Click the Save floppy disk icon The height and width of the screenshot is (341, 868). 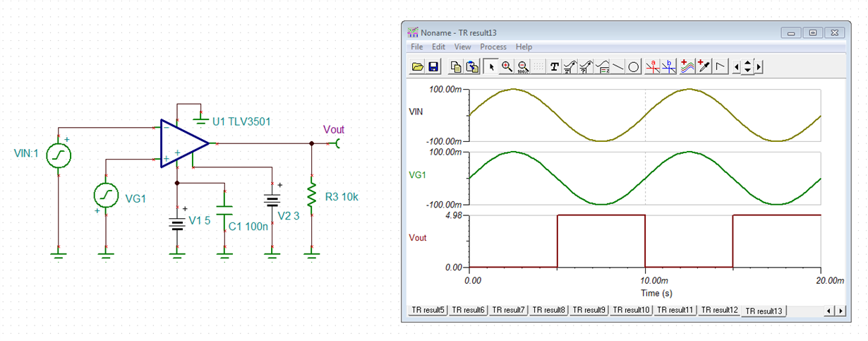(433, 67)
